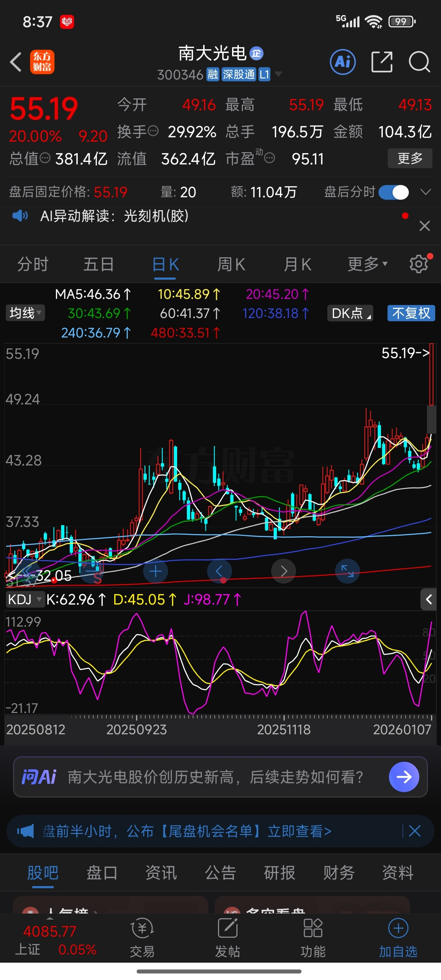The width and height of the screenshot is (441, 980).
Task: Switch to the 资讯 tab
Action: click(161, 873)
